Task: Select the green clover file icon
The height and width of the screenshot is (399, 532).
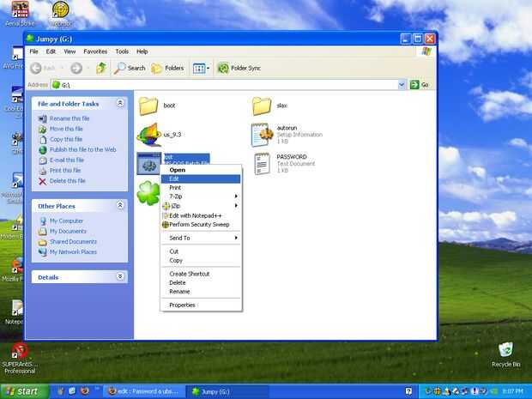Action: pos(148,193)
